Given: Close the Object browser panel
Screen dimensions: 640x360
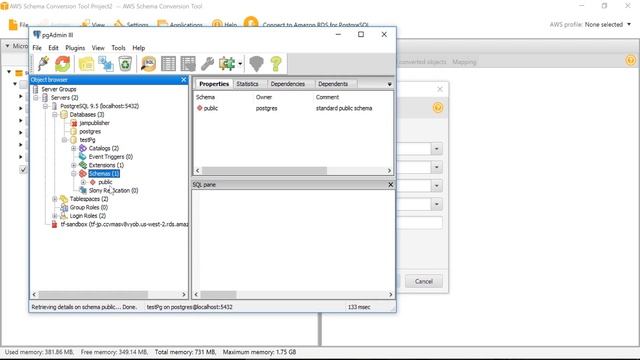Looking at the screenshot, I should [184, 80].
